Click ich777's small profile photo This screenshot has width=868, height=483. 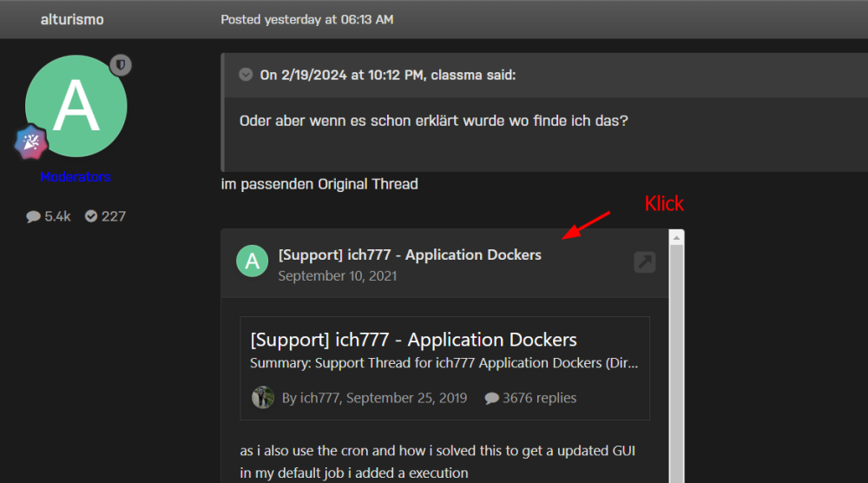[x=263, y=398]
